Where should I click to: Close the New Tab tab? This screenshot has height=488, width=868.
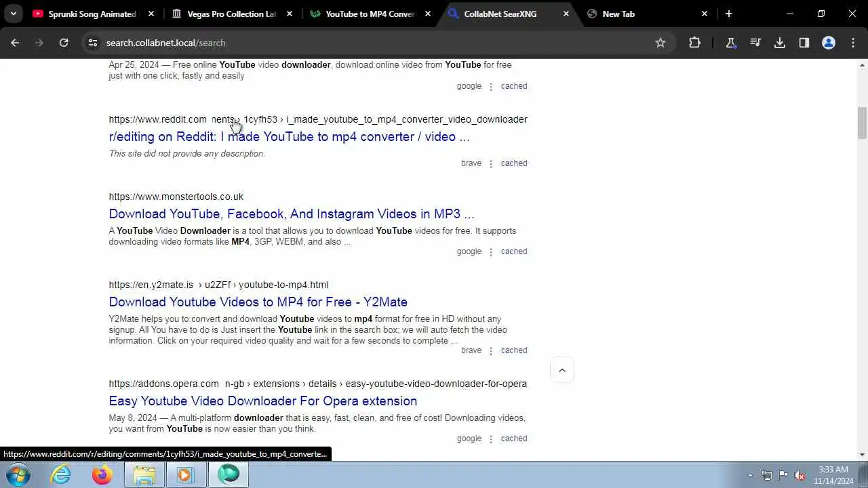tap(705, 14)
